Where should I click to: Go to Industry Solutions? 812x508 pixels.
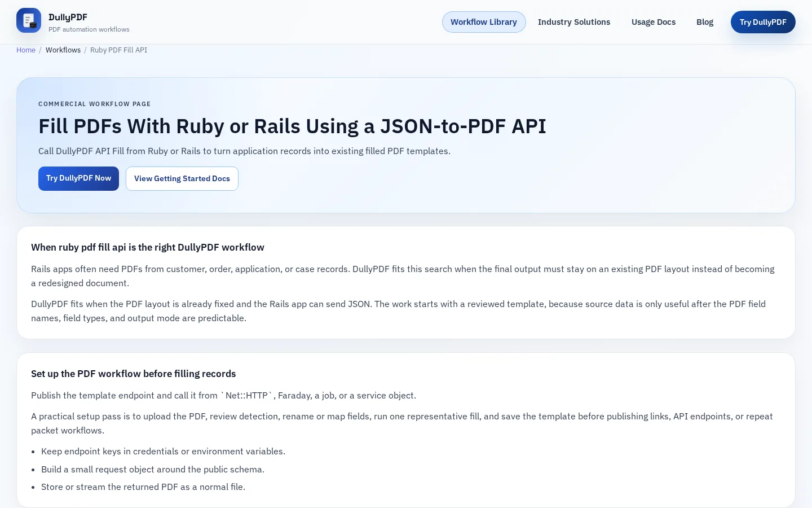pos(574,22)
